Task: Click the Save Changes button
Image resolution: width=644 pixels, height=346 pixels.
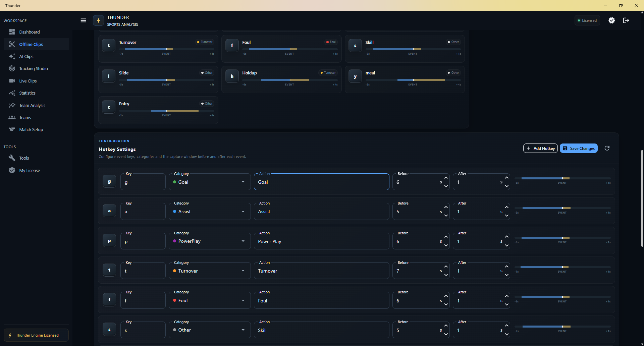Action: point(579,148)
